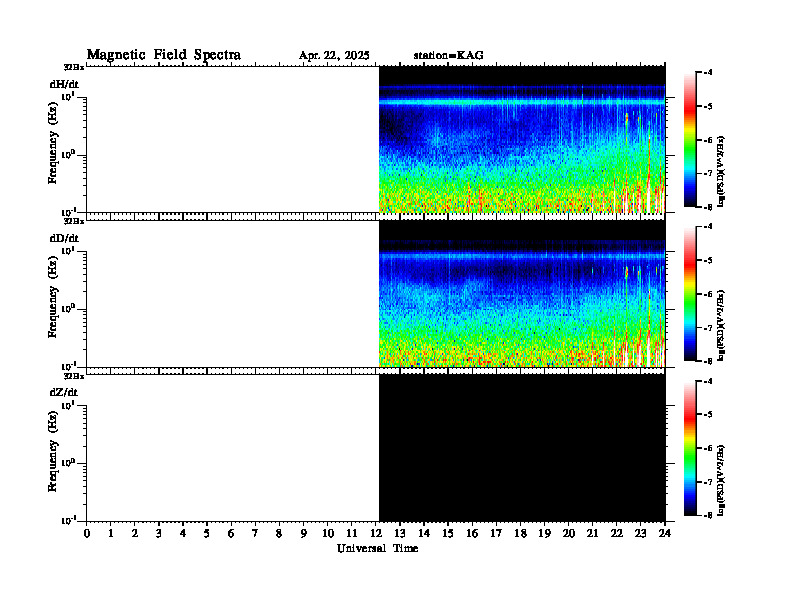Select the dD/dt panel label
This screenshot has width=792, height=612.
[x=64, y=238]
